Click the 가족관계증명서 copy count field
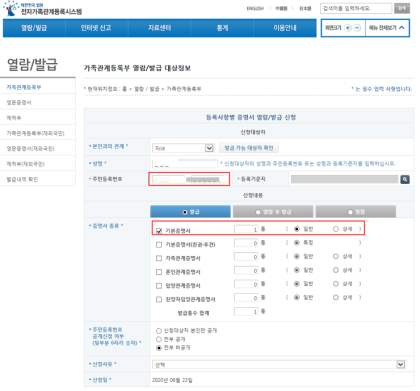The width and height of the screenshot is (420, 391). [x=246, y=257]
